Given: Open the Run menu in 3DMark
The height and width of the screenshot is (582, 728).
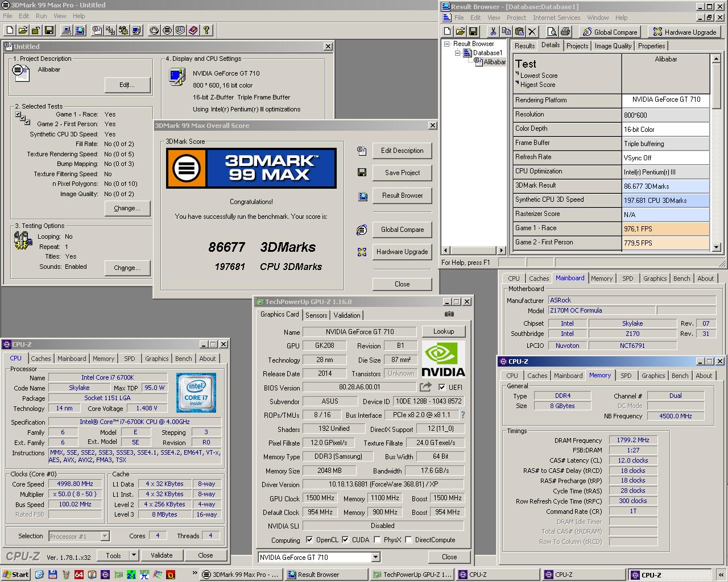Looking at the screenshot, I should click(x=42, y=16).
